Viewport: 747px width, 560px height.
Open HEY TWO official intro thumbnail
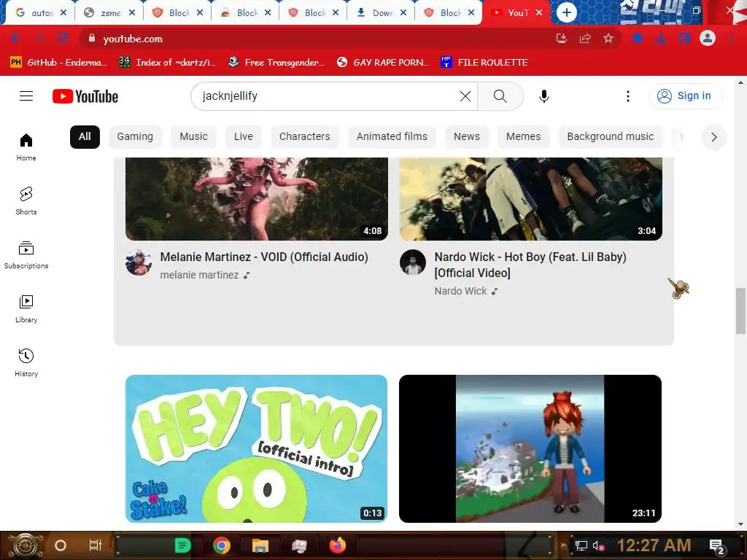click(x=256, y=448)
